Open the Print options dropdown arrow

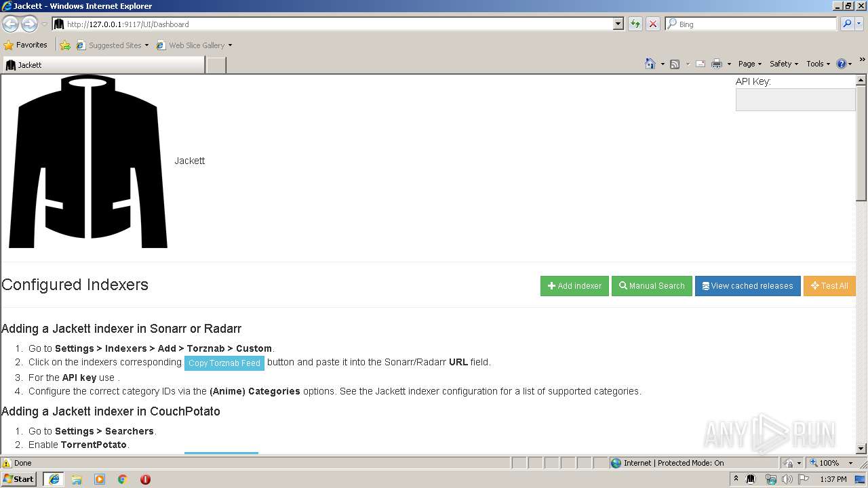click(x=729, y=64)
